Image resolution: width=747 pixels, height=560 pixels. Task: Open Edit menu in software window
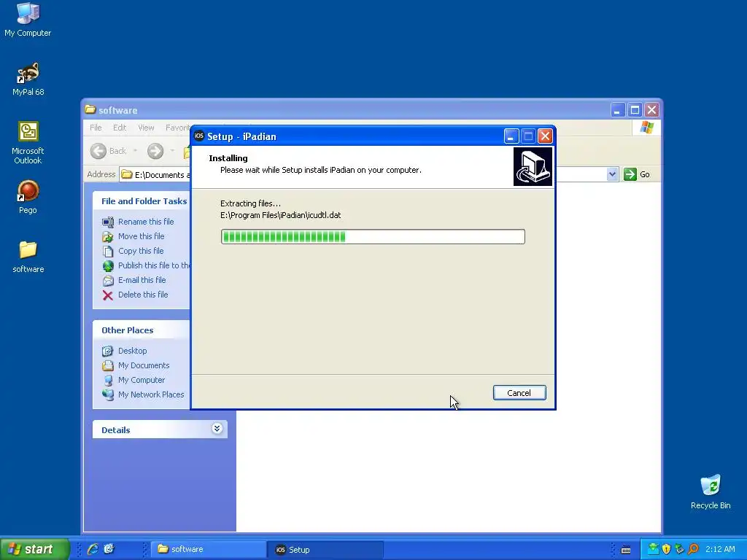pyautogui.click(x=120, y=128)
